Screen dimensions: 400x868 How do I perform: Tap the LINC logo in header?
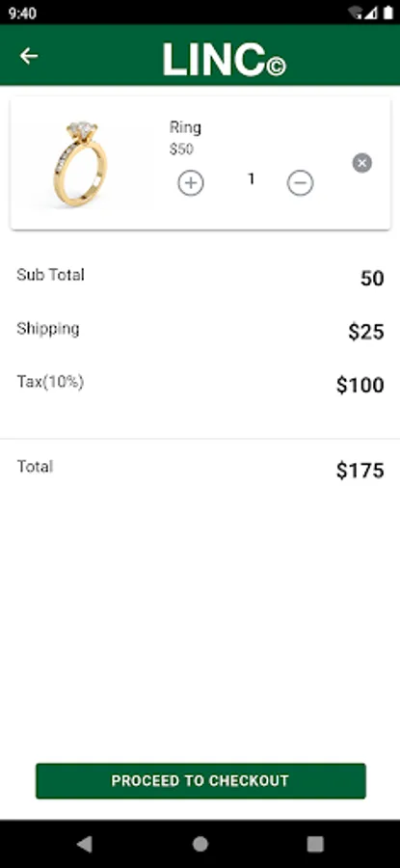pyautogui.click(x=224, y=60)
